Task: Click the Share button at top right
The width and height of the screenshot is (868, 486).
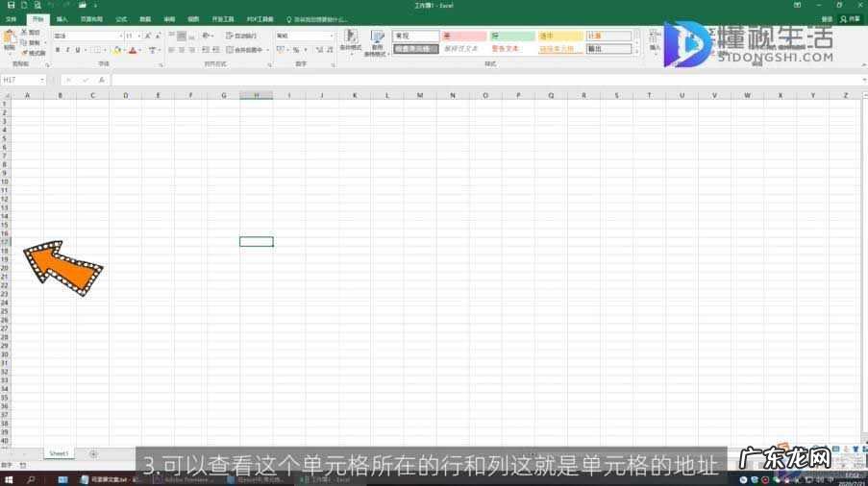Action: coord(851,19)
